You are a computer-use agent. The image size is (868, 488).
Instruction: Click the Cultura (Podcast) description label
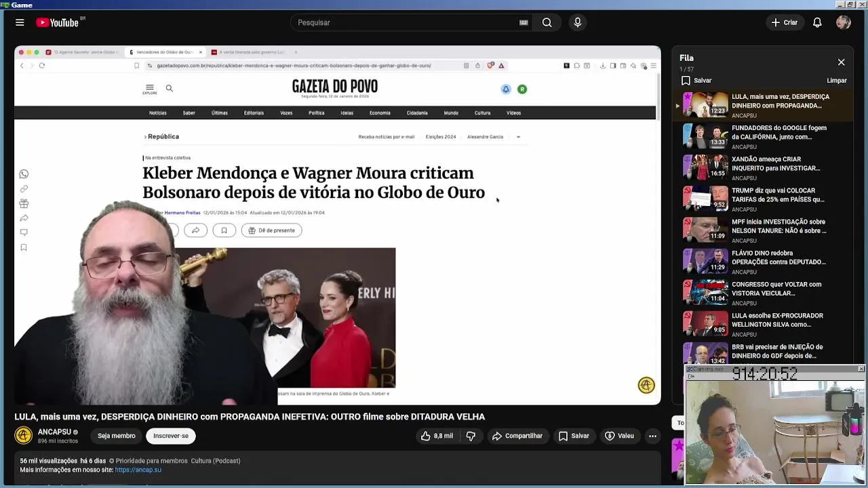click(216, 461)
